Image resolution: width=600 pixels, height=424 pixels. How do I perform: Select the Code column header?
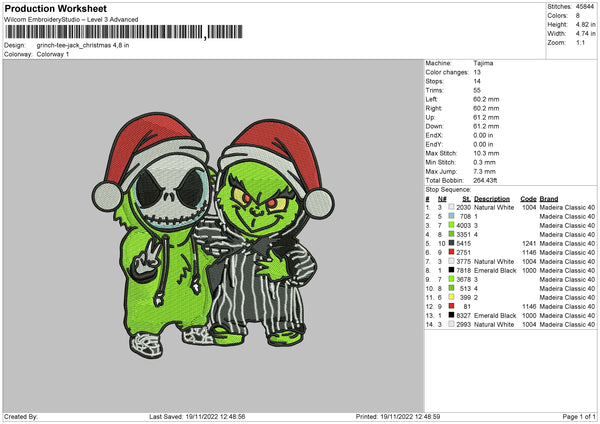pos(528,199)
